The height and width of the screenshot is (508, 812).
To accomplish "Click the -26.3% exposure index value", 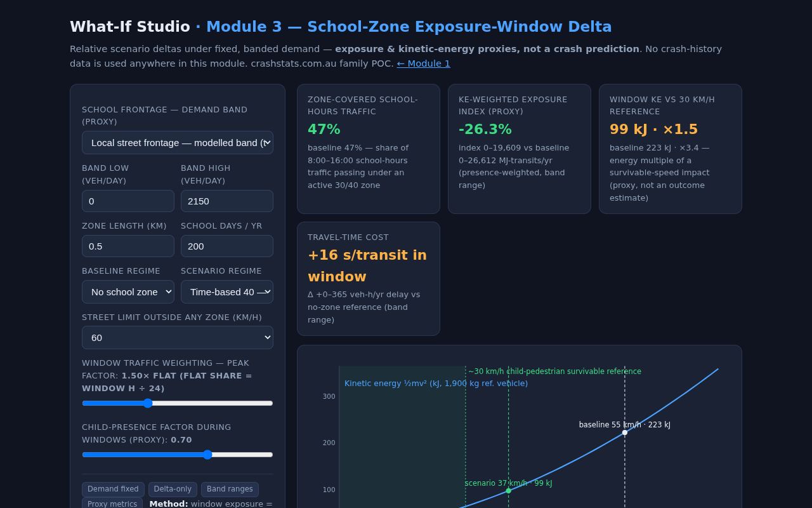I will (x=485, y=129).
